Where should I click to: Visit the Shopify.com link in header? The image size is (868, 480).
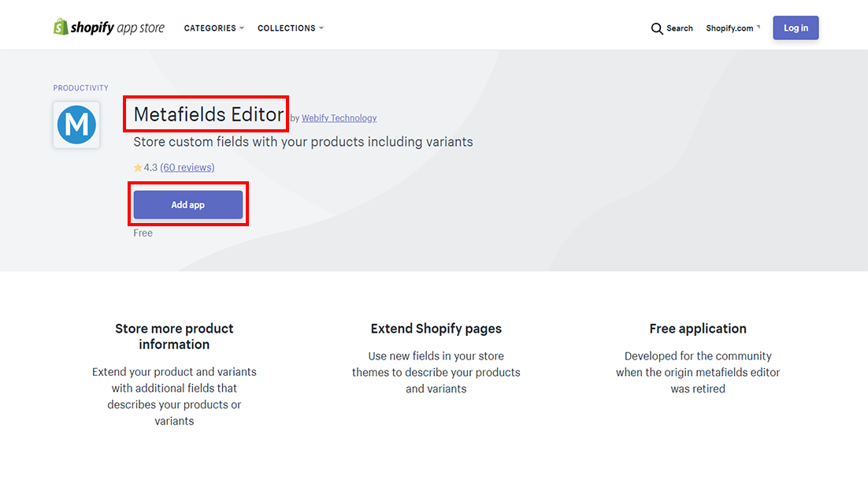pos(729,28)
